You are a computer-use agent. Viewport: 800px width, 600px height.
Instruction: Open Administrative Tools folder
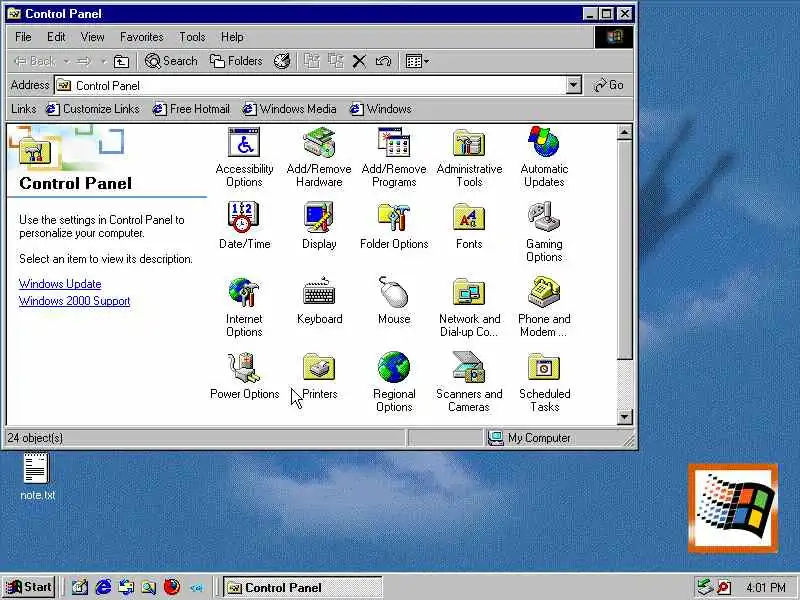(x=469, y=142)
